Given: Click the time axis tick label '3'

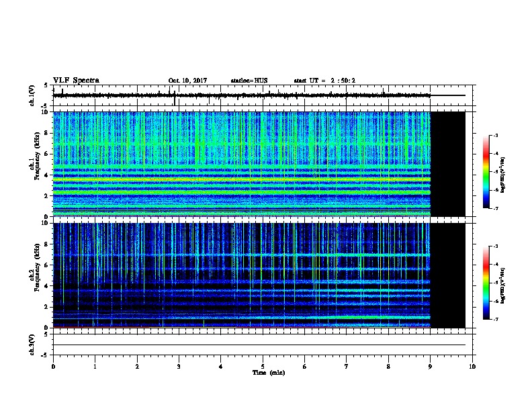Looking at the screenshot, I should pyautogui.click(x=179, y=366).
